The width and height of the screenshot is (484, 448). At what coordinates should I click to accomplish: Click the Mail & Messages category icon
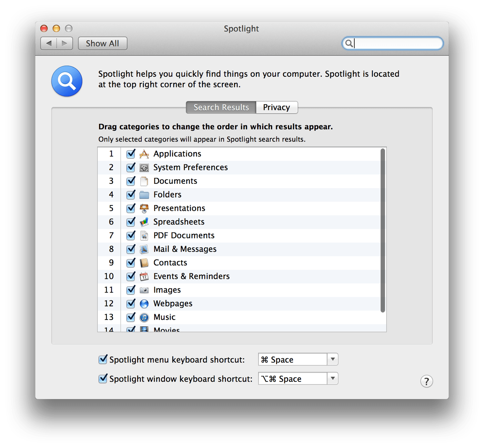pos(144,249)
